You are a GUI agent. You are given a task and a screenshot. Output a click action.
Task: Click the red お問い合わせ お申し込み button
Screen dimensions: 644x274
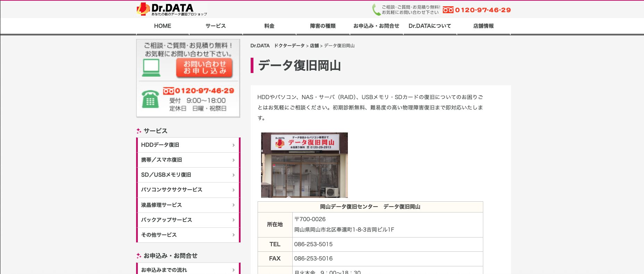click(x=204, y=67)
